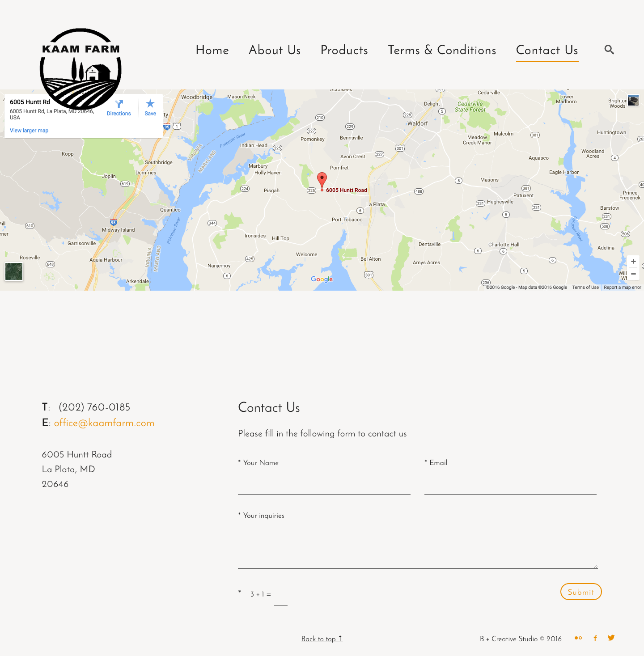The width and height of the screenshot is (644, 656).
Task: Click the Port Tobacco map label
Action: click(x=347, y=220)
